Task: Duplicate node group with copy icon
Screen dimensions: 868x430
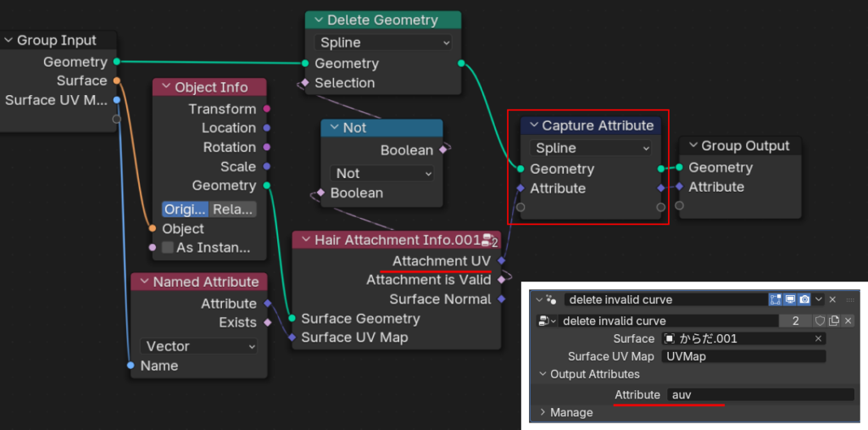Action: (x=833, y=321)
